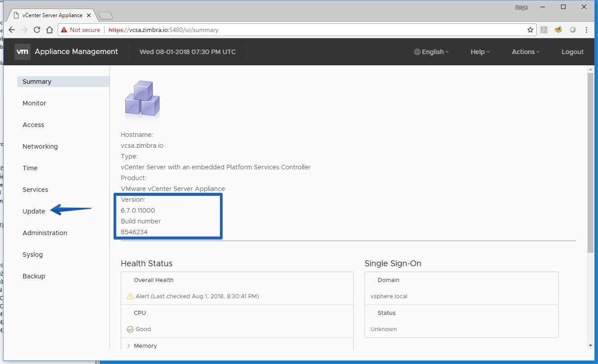Open the Networking section
The height and width of the screenshot is (364, 598).
[x=40, y=146]
